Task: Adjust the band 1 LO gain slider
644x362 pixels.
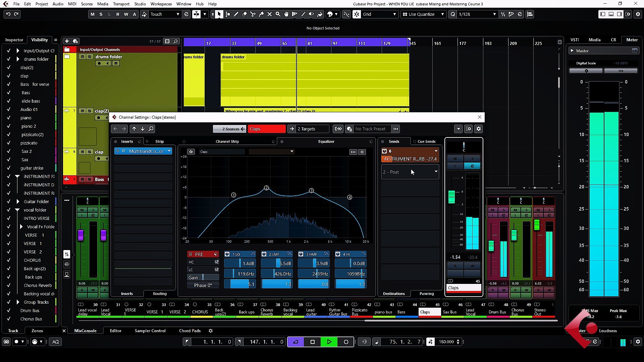Action: click(x=240, y=263)
